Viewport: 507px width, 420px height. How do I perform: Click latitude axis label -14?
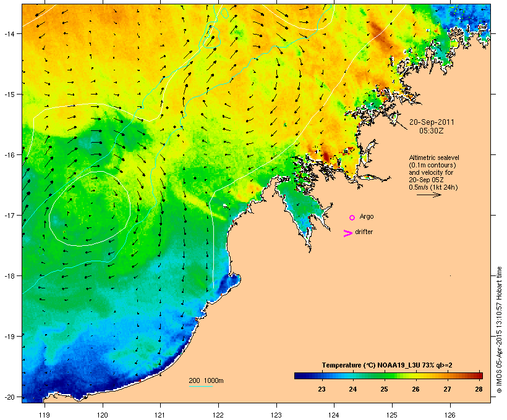click(x=9, y=33)
